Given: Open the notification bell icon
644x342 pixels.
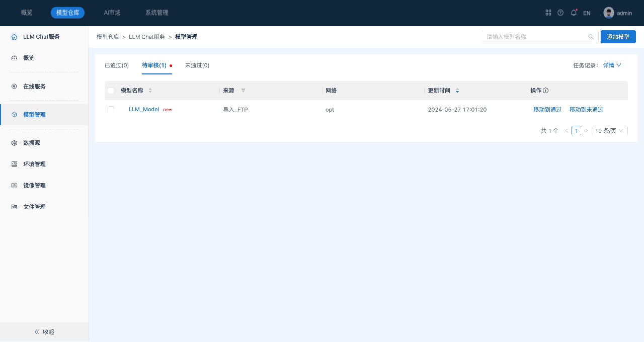Looking at the screenshot, I should click(x=574, y=13).
